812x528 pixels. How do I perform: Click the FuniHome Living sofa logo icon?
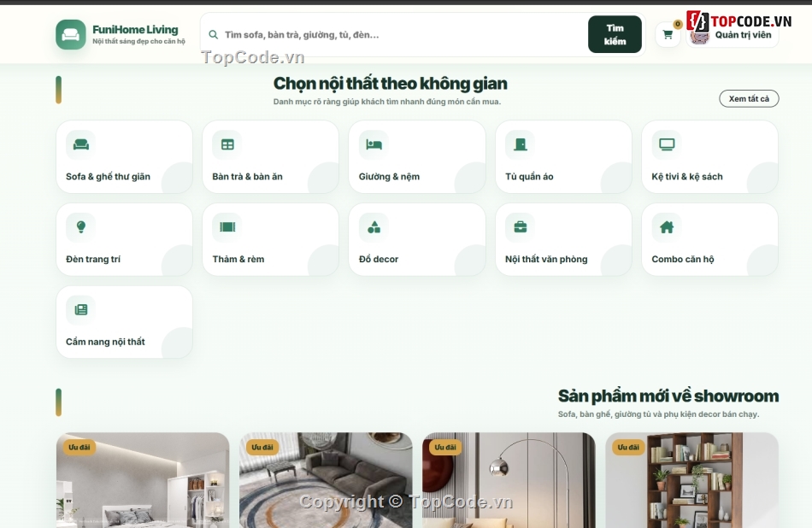coord(70,35)
